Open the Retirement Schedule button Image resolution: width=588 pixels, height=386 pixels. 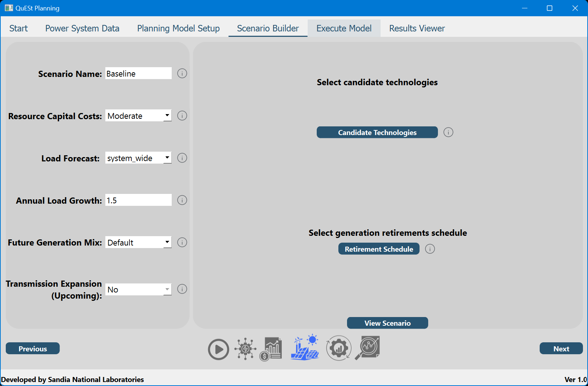(x=379, y=249)
